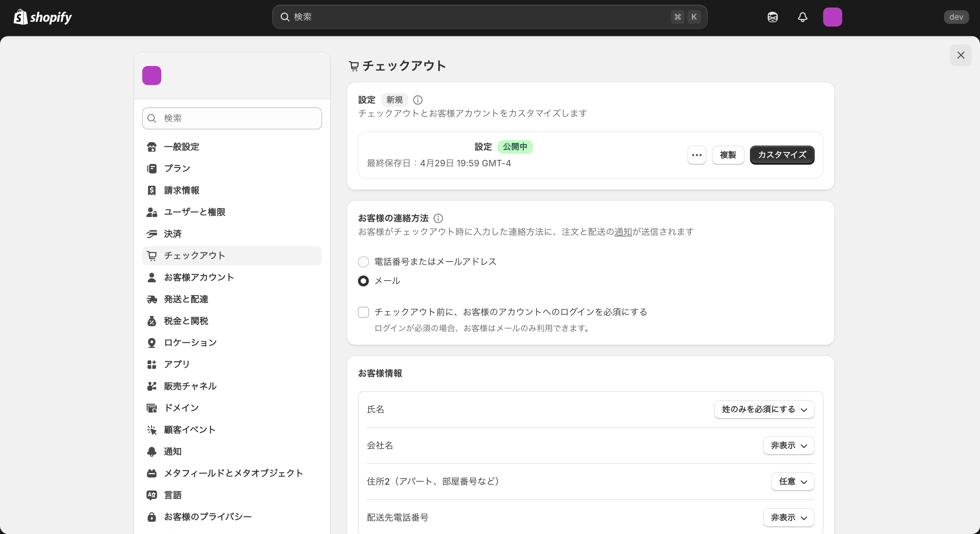Click the 配送先電話番号 row label
This screenshot has width=980, height=534.
tap(397, 518)
